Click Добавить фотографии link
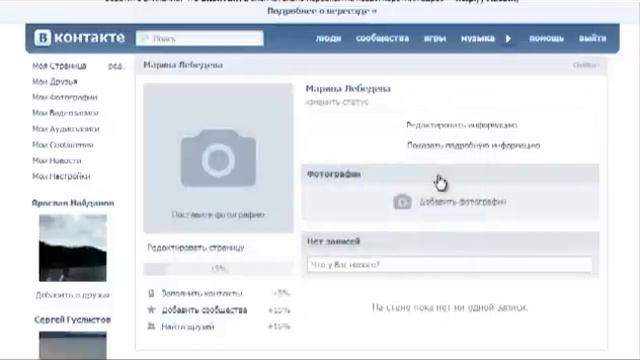Screen dimensions: 640x360 click(x=463, y=202)
